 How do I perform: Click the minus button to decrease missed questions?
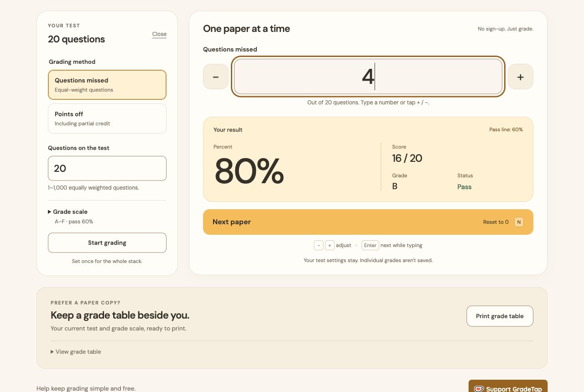coord(216,77)
